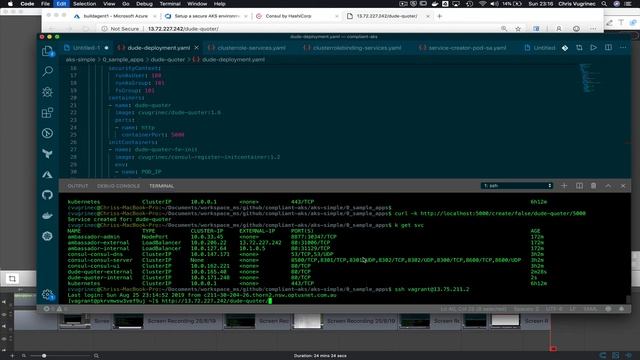640x360 pixels.
Task: Open macOS Spotlight search
Action: coord(604,4)
